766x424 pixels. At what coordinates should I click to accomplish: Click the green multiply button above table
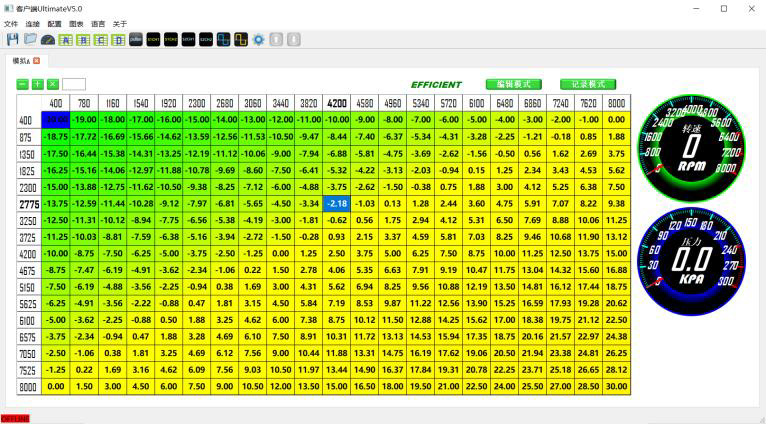coord(53,85)
